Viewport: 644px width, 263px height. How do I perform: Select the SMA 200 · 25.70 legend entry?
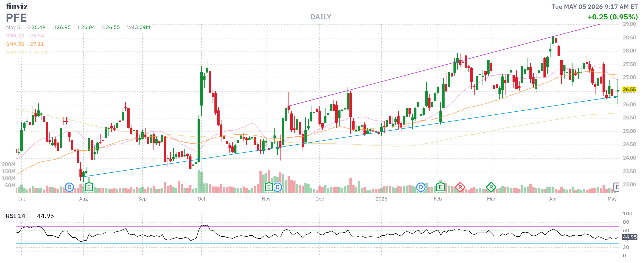click(26, 53)
